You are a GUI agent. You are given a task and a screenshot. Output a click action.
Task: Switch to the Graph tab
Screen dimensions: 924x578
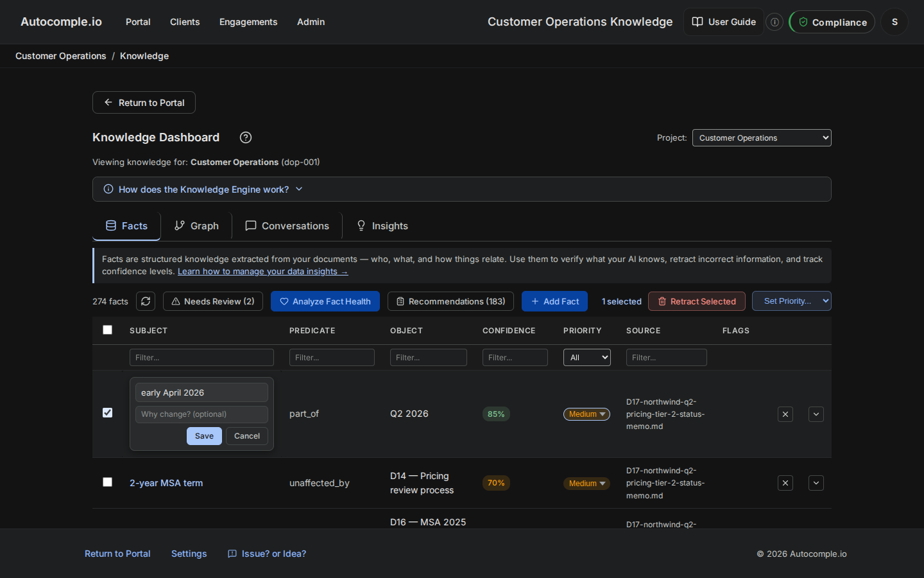[x=196, y=226]
